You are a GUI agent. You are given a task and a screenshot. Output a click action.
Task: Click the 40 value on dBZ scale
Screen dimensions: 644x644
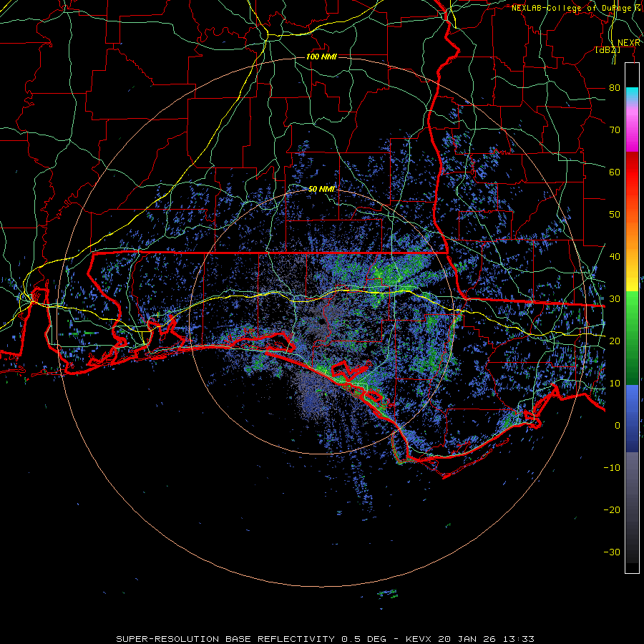click(x=615, y=257)
